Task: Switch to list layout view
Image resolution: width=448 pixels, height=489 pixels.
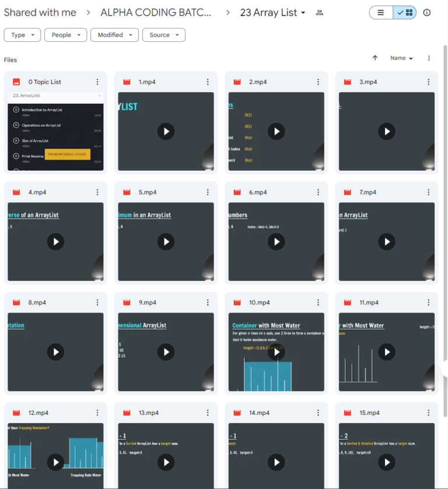Action: [381, 13]
